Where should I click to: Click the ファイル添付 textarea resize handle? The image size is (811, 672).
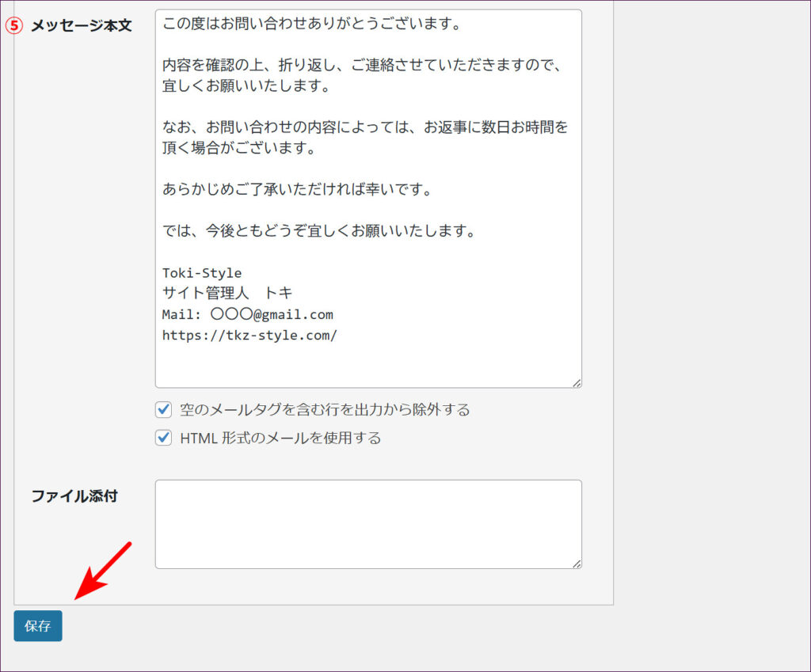[x=577, y=564]
